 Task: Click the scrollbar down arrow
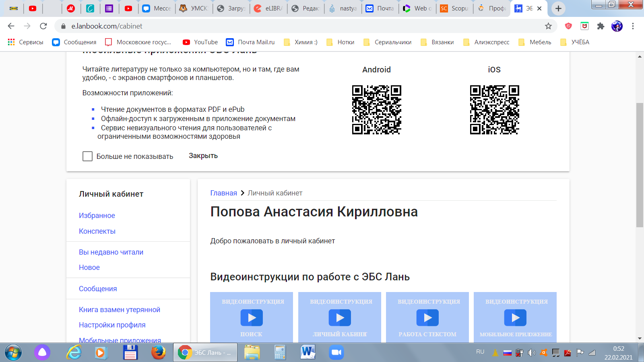coord(640,339)
